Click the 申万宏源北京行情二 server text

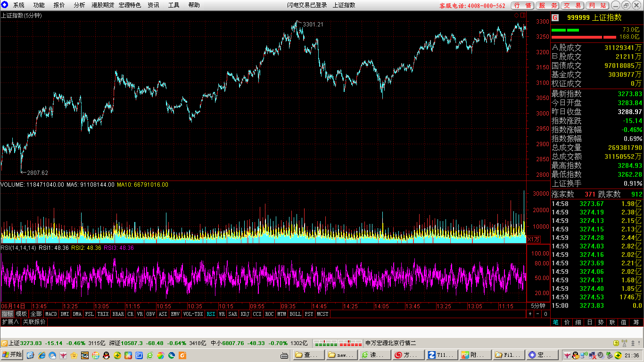(x=390, y=343)
